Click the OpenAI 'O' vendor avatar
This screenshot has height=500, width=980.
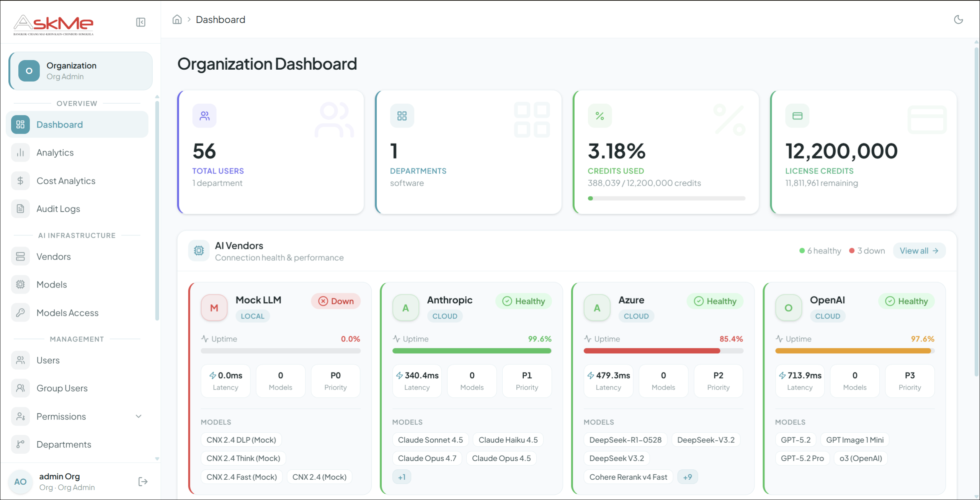click(x=788, y=308)
